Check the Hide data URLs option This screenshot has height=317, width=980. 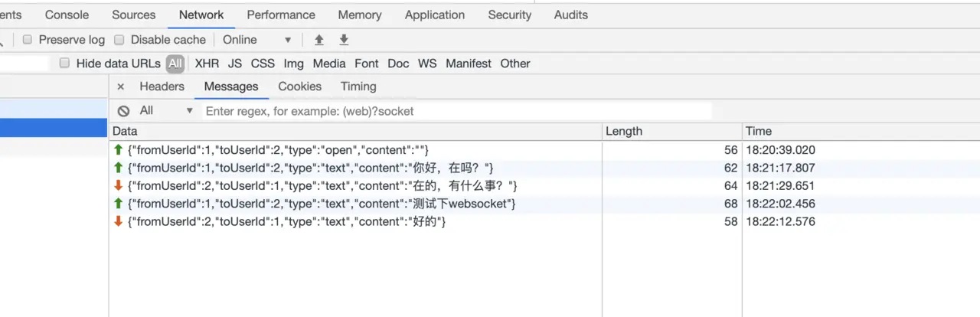[x=65, y=64]
